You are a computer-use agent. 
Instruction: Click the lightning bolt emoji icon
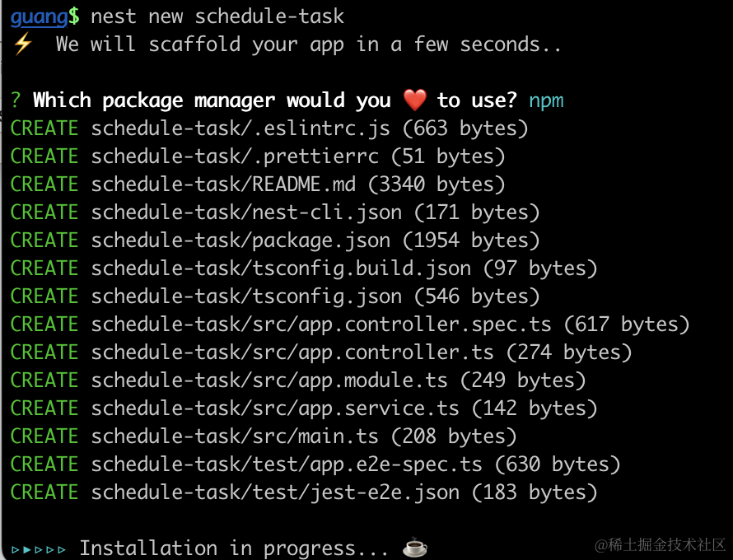click(21, 44)
